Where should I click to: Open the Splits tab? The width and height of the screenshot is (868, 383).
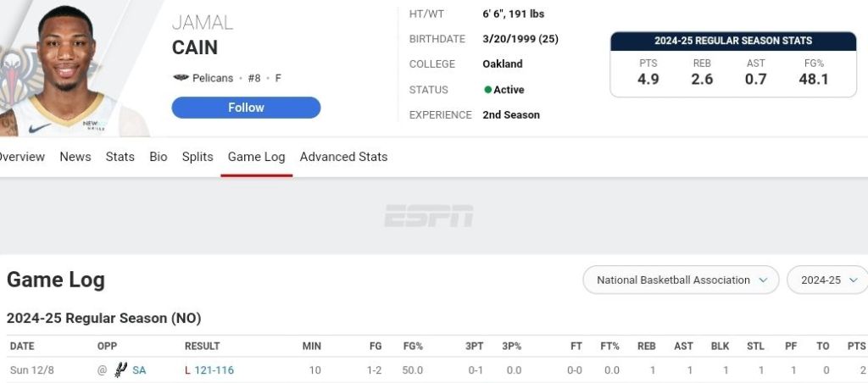coord(198,157)
